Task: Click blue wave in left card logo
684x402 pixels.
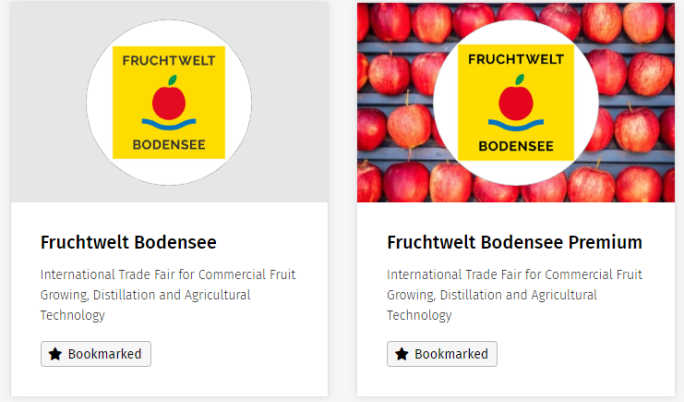Action: 169,124
